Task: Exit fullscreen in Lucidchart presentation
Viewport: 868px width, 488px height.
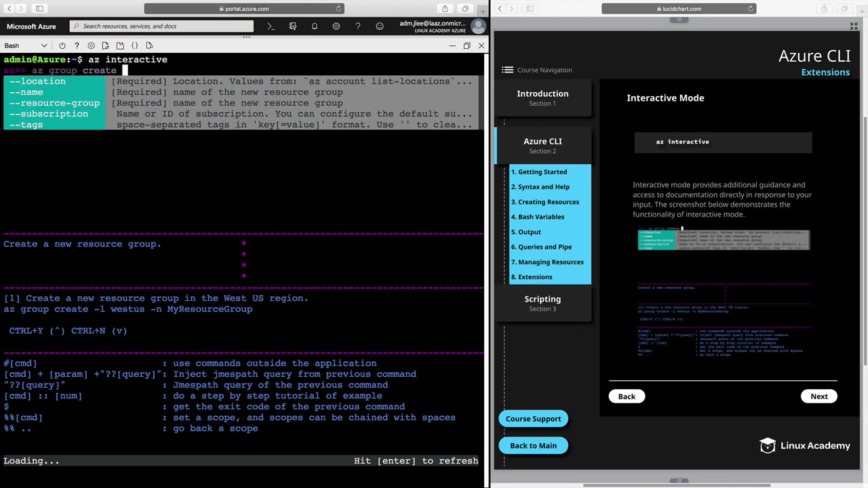Action: 854,26
